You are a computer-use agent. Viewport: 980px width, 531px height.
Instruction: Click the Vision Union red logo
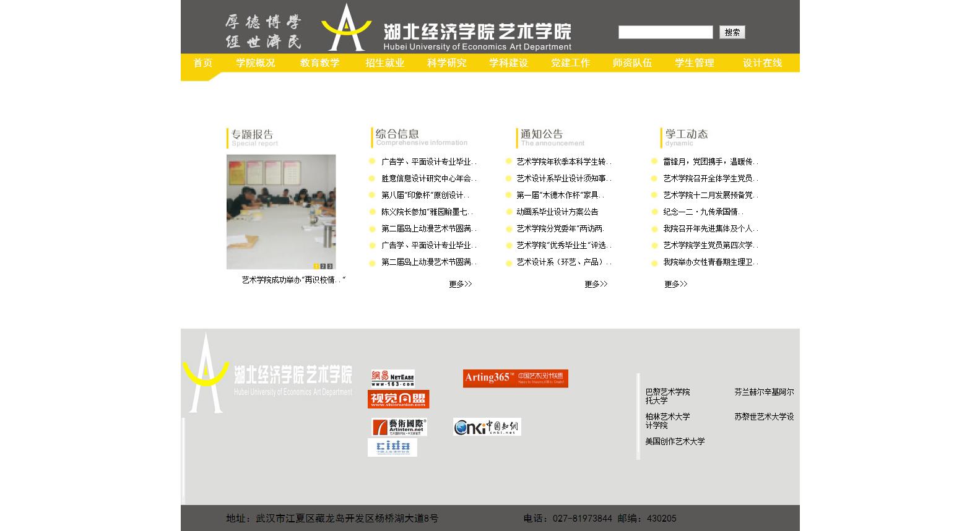pyautogui.click(x=398, y=399)
